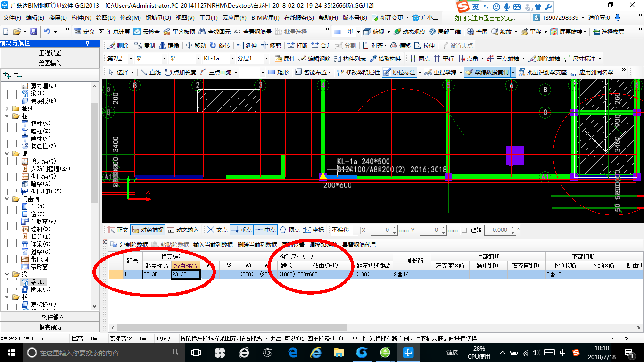Select 移动 move tool

(196, 45)
